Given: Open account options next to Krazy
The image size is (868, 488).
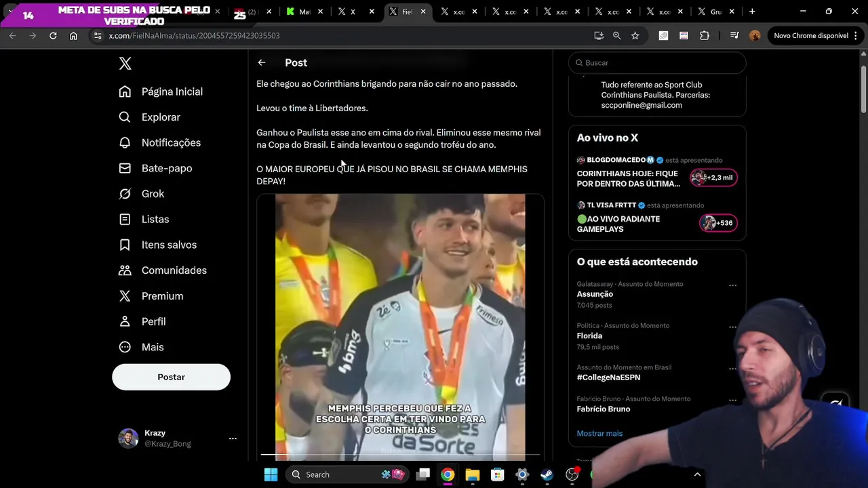Looking at the screenshot, I should [x=233, y=439].
